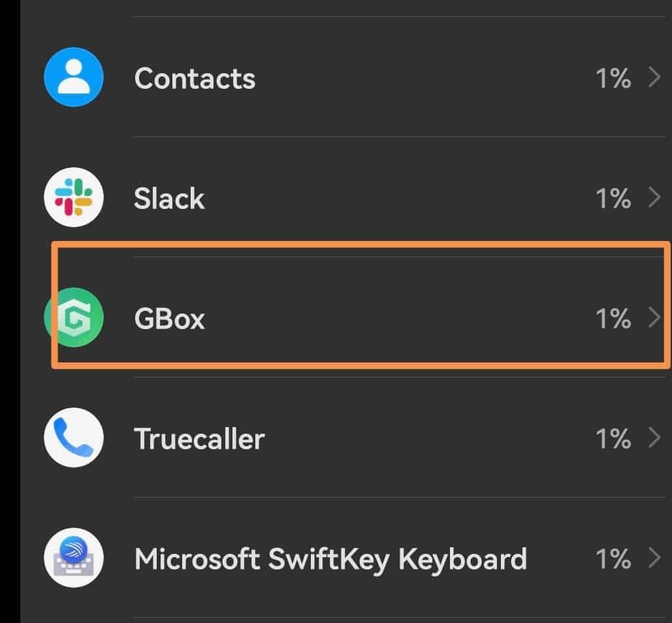This screenshot has height=623, width=672.
Task: Click the chevron arrow beside GBox
Action: click(654, 318)
